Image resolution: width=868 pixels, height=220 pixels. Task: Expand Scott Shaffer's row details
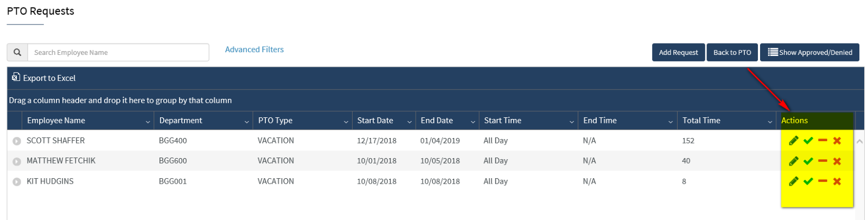click(x=17, y=141)
